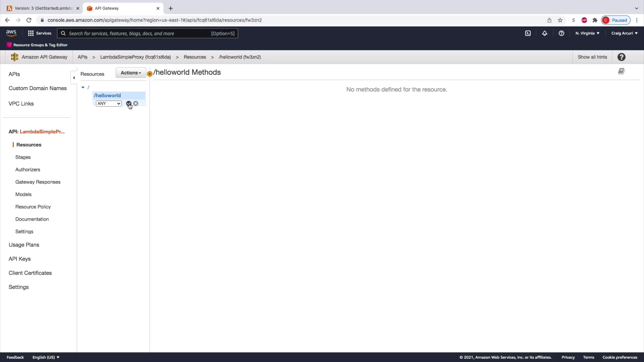Open Gateway Responses

38,182
